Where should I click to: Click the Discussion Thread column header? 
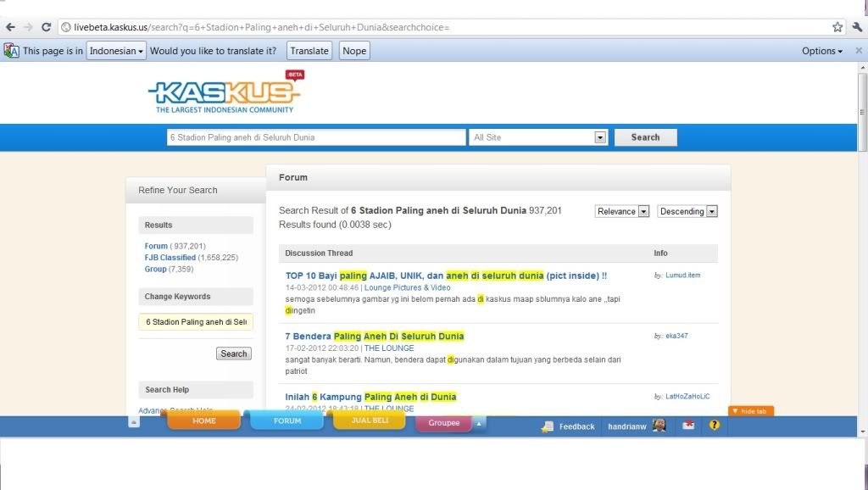pos(319,253)
